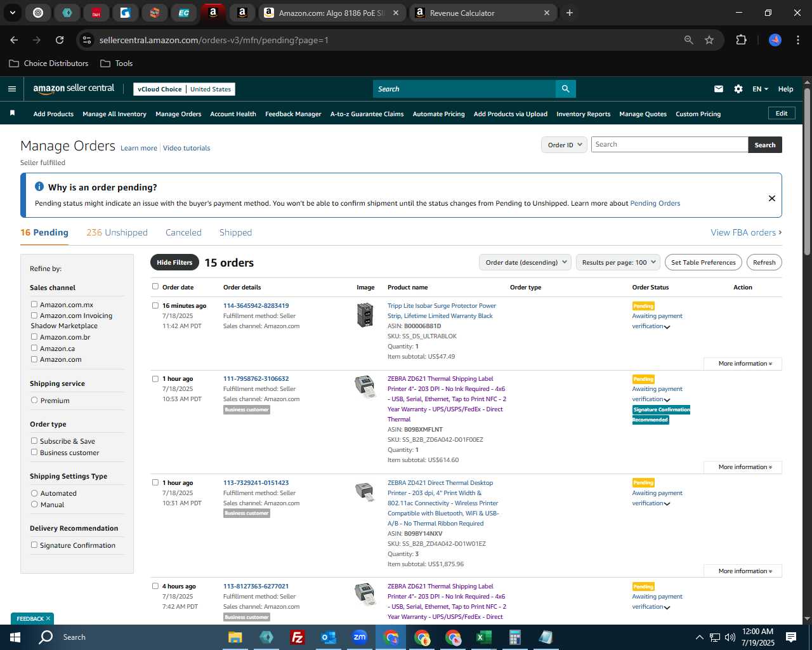Check the Signature Confirmation filter
This screenshot has width=812, height=650.
[x=34, y=545]
